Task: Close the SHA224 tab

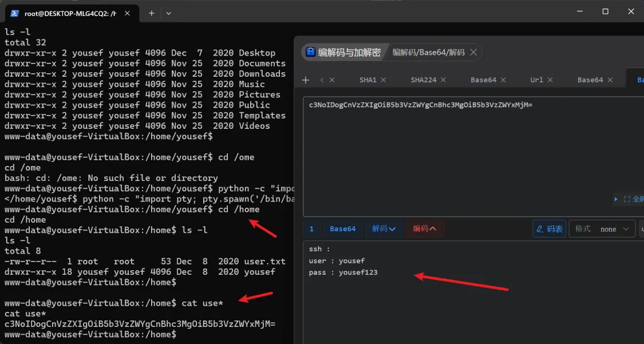Action: [x=444, y=80]
